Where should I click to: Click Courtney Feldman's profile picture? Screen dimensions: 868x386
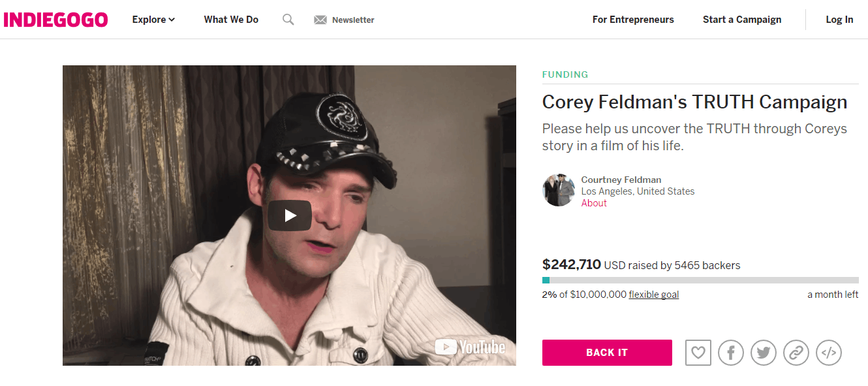559,190
